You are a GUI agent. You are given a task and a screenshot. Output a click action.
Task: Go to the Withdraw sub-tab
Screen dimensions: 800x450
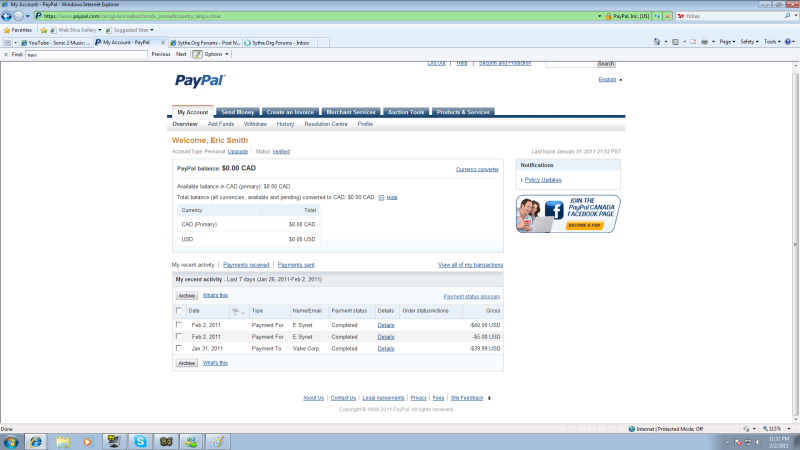click(x=255, y=124)
